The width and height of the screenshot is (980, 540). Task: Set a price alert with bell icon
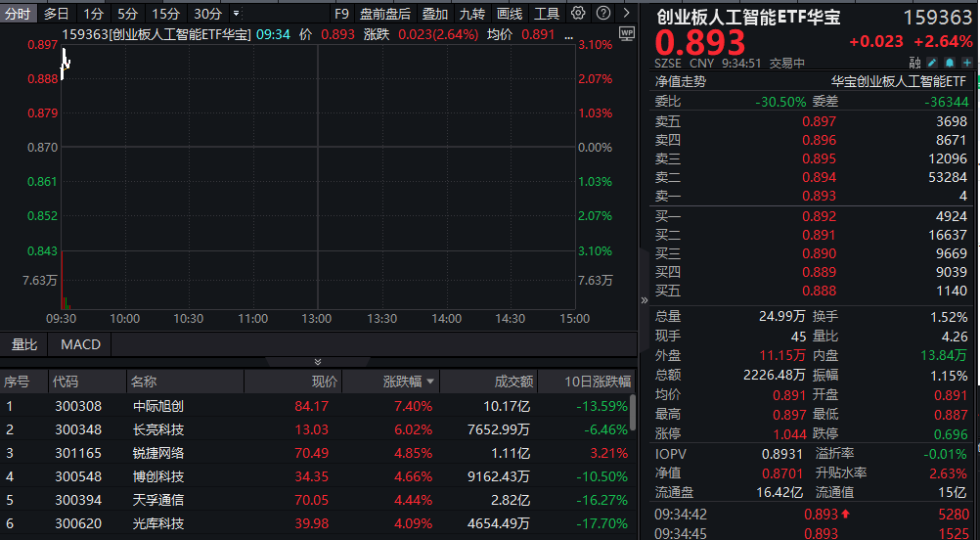[949, 63]
